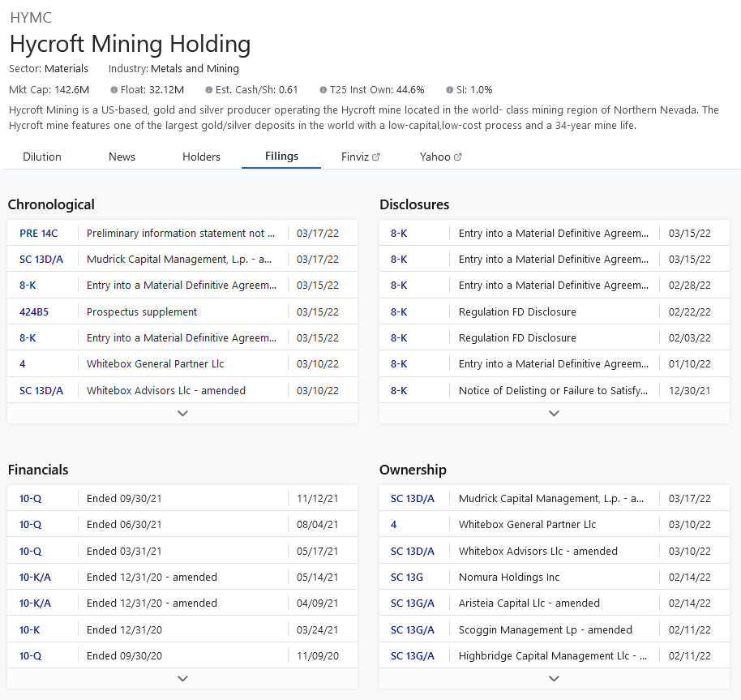Open the Finviz tab link
The width and height of the screenshot is (741, 700).
[361, 157]
